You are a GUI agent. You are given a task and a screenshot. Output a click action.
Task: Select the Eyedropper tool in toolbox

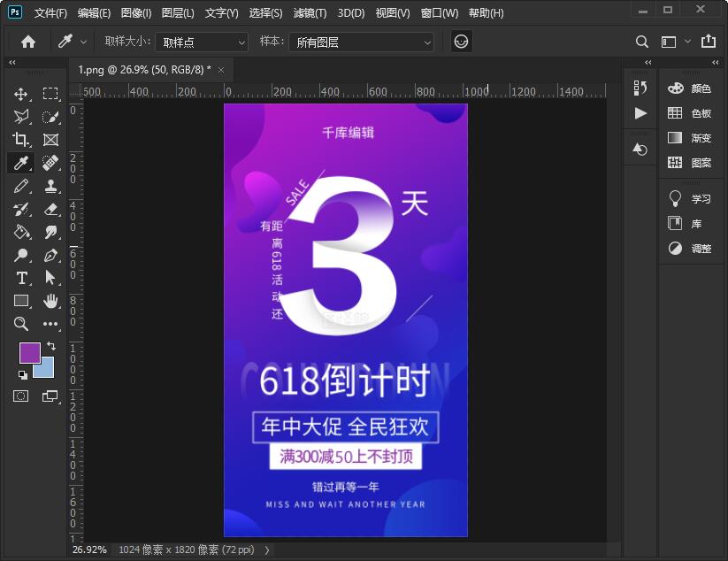21,163
